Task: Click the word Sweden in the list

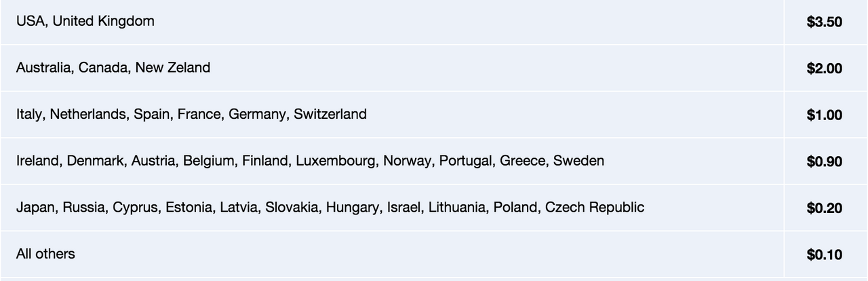Action: click(x=578, y=161)
